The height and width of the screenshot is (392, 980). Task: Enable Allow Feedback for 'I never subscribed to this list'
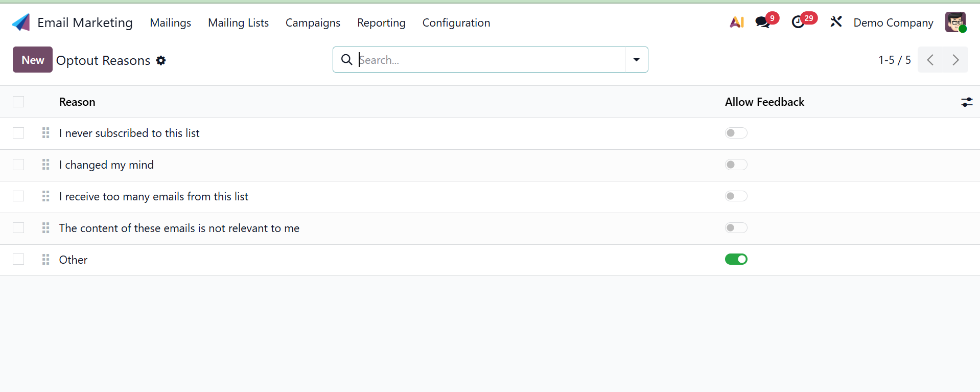[736, 133]
